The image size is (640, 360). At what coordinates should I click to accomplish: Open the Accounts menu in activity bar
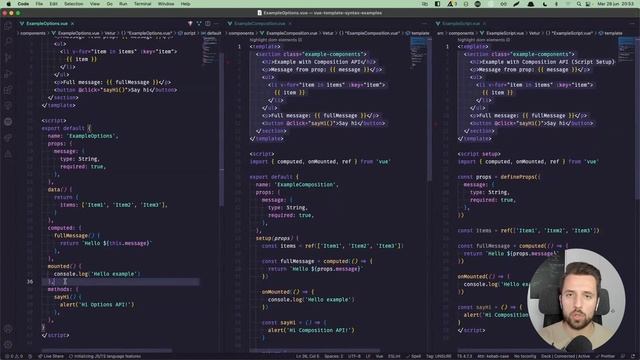(8, 329)
